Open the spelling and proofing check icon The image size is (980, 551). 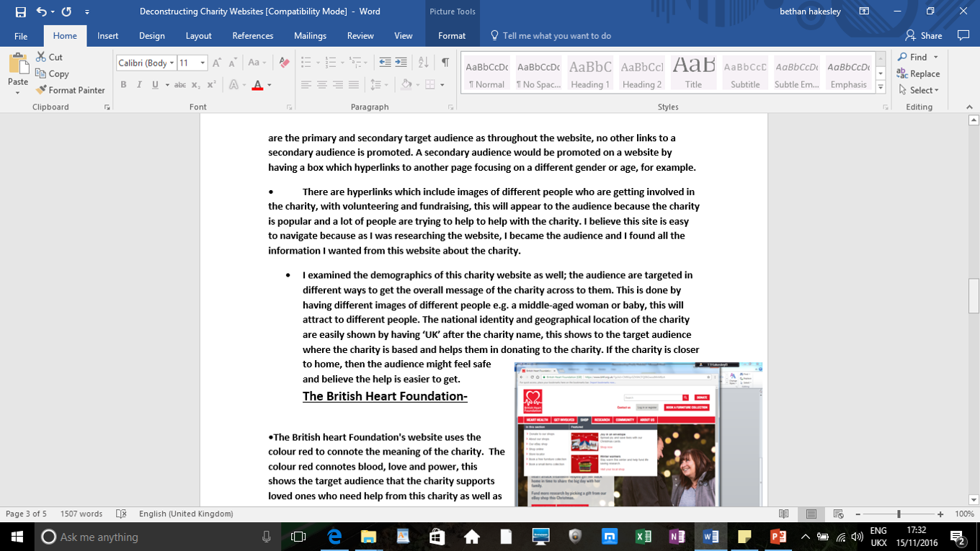pyautogui.click(x=121, y=514)
